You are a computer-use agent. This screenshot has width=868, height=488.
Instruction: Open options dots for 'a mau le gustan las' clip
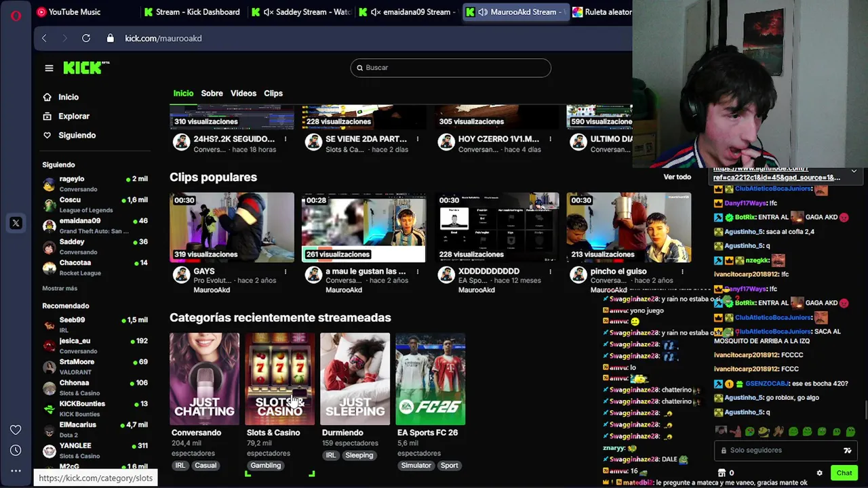point(418,271)
